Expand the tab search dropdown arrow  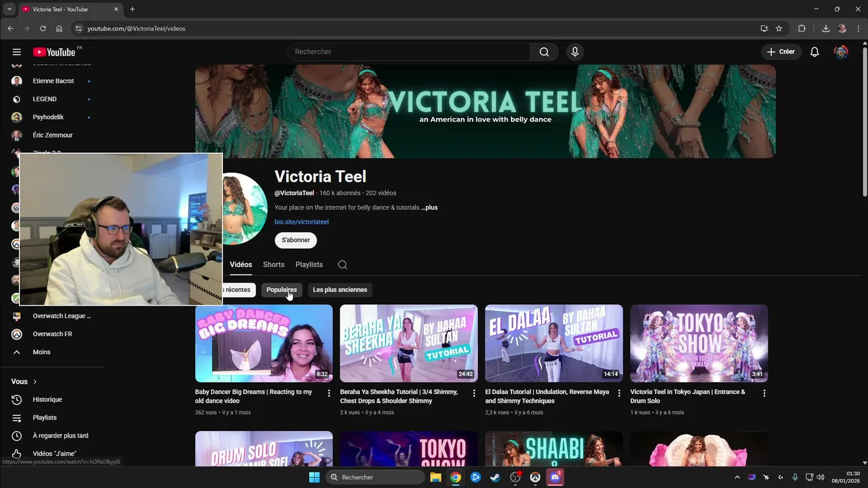9,9
